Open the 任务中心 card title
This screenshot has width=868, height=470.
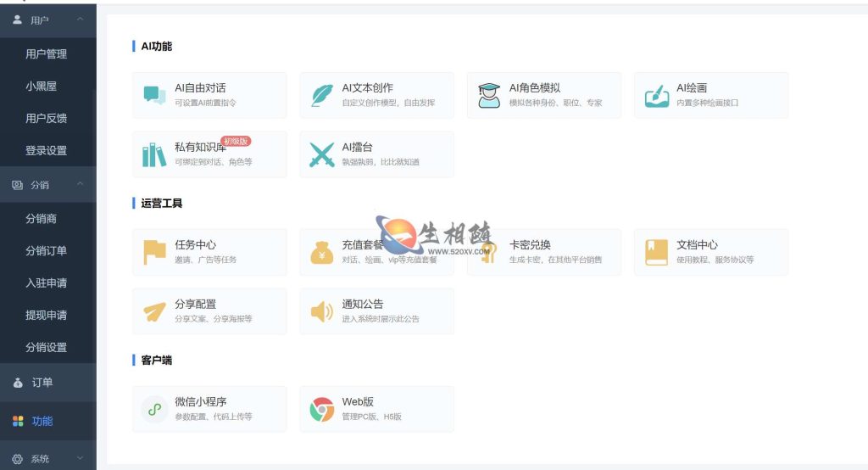(x=196, y=244)
